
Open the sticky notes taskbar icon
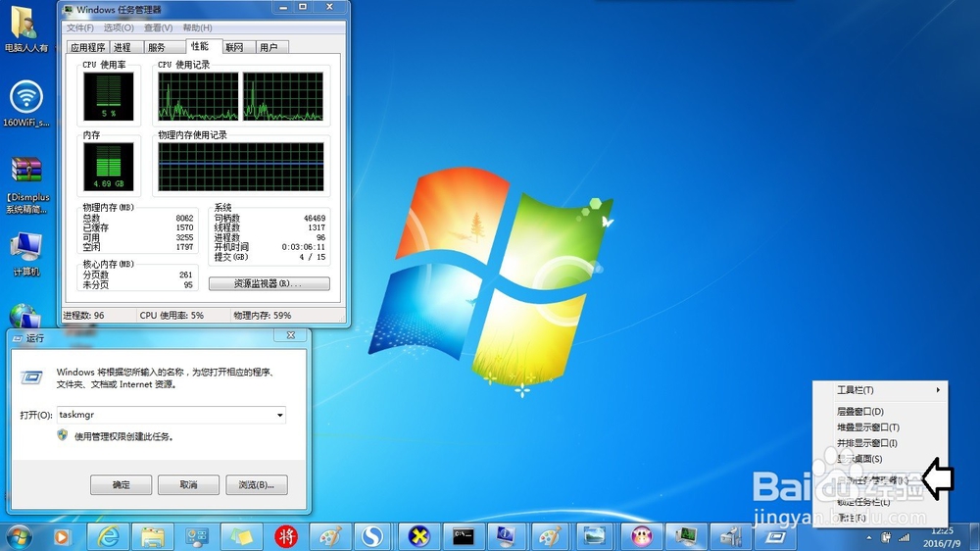(x=242, y=536)
